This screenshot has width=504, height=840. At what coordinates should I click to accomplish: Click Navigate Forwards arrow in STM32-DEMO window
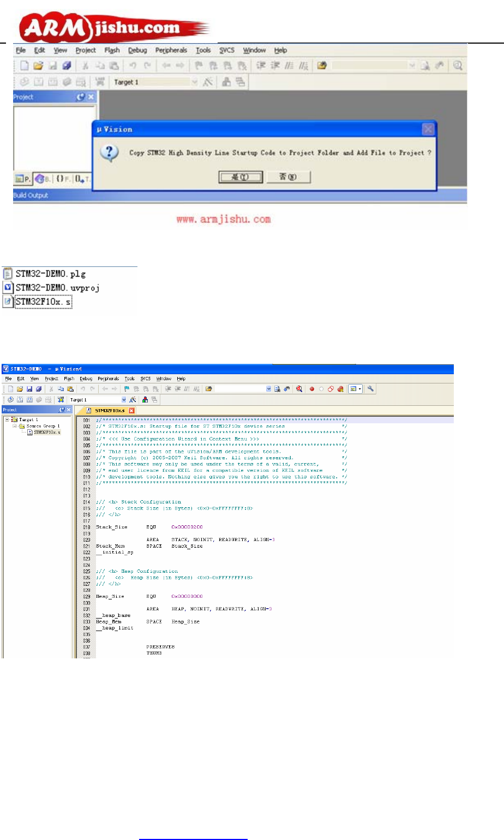coord(115,389)
